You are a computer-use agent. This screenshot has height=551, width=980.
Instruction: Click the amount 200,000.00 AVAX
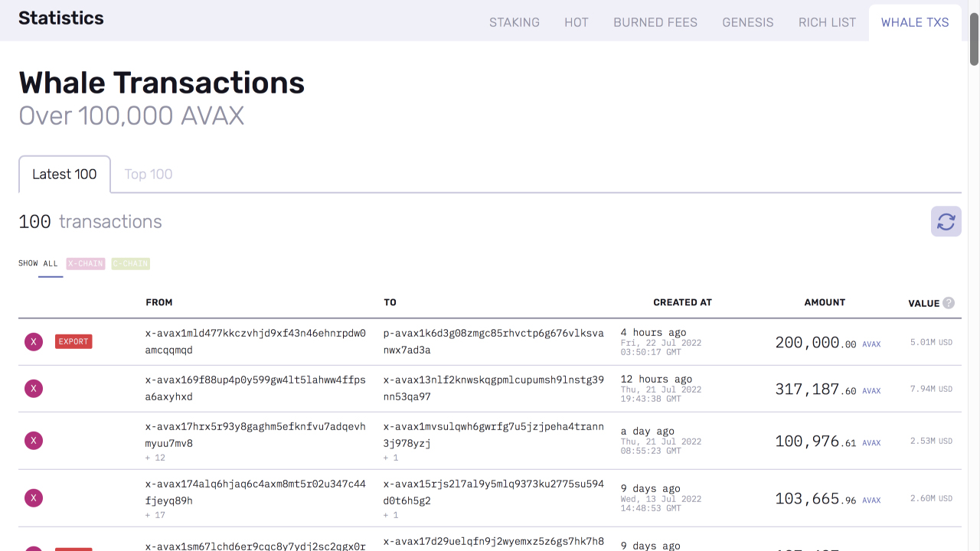828,343
